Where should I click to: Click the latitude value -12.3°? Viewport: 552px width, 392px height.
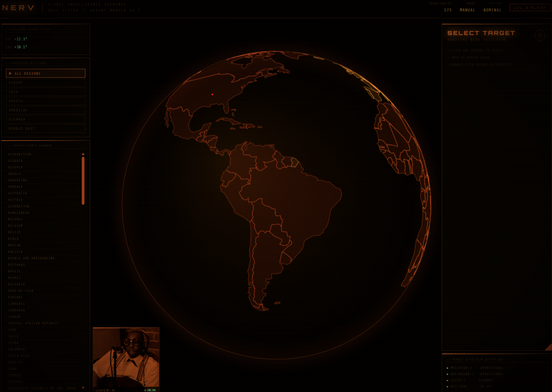click(21, 39)
